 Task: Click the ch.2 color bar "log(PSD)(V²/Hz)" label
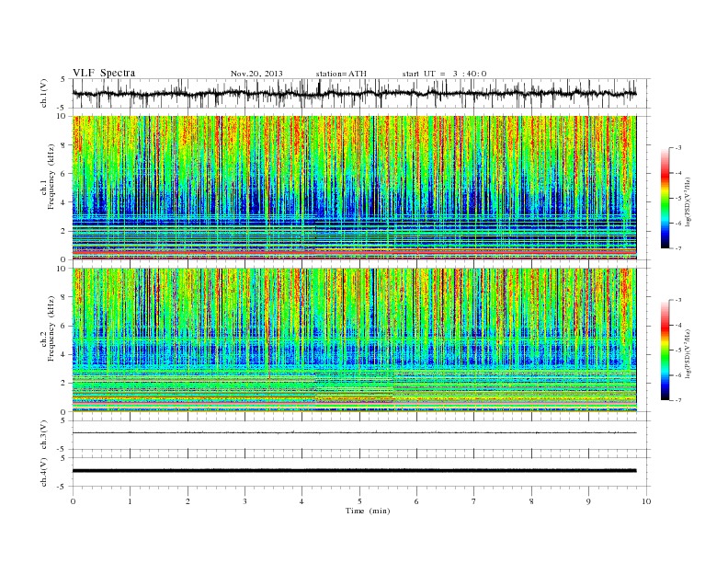(x=688, y=353)
